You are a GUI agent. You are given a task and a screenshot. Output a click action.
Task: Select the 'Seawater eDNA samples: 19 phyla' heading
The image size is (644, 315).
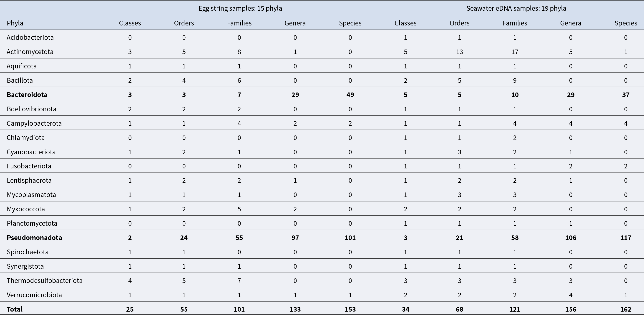(516, 8)
